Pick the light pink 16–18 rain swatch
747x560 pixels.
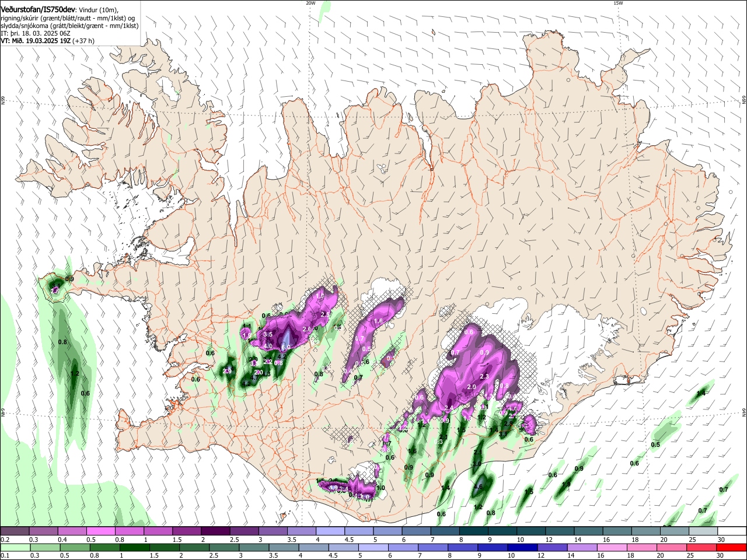click(x=611, y=548)
